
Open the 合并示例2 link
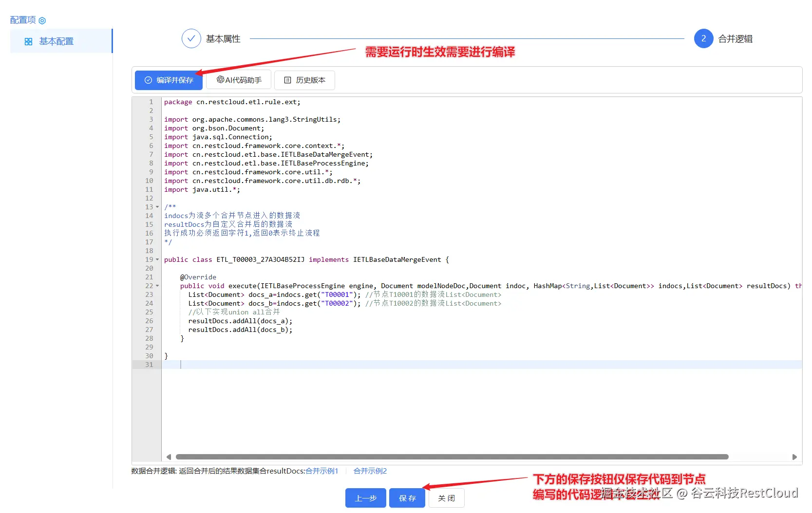370,471
